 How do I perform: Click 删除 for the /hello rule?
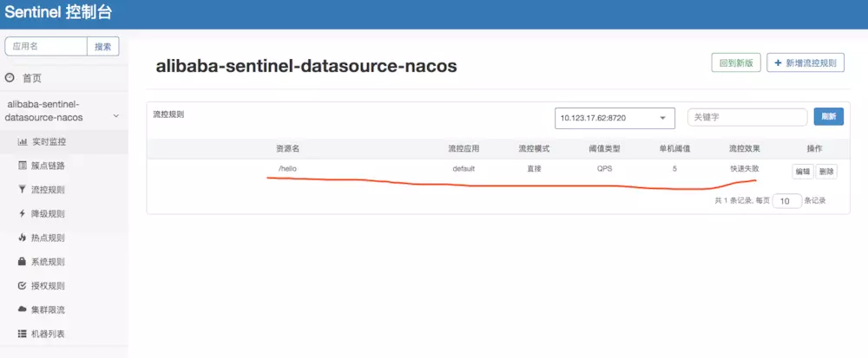pyautogui.click(x=826, y=172)
